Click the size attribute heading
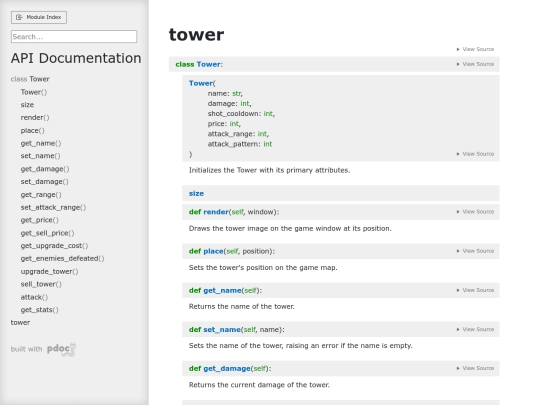Screen dimensions: 540x405 tap(196, 194)
